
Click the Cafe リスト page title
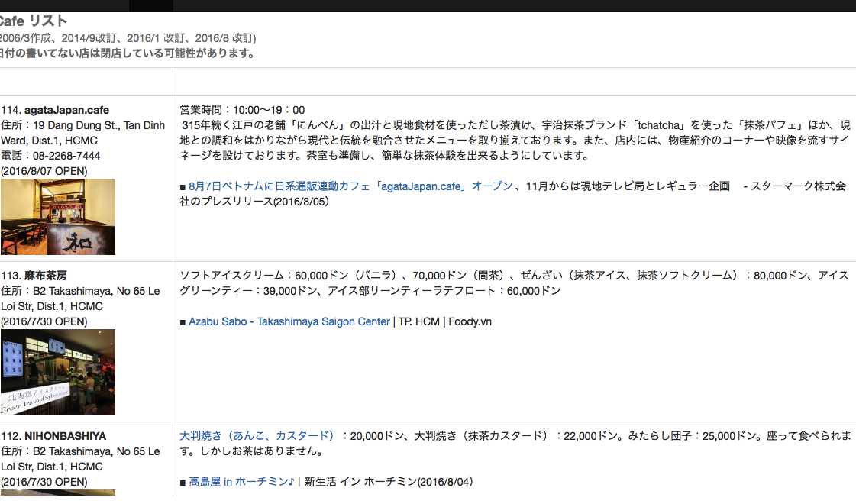pyautogui.click(x=34, y=21)
